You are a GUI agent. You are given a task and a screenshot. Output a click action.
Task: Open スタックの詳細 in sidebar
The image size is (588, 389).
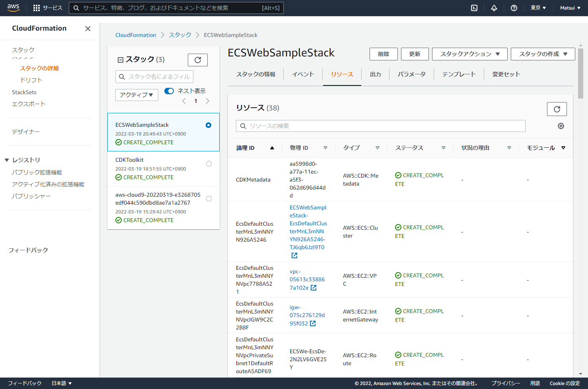(x=39, y=68)
